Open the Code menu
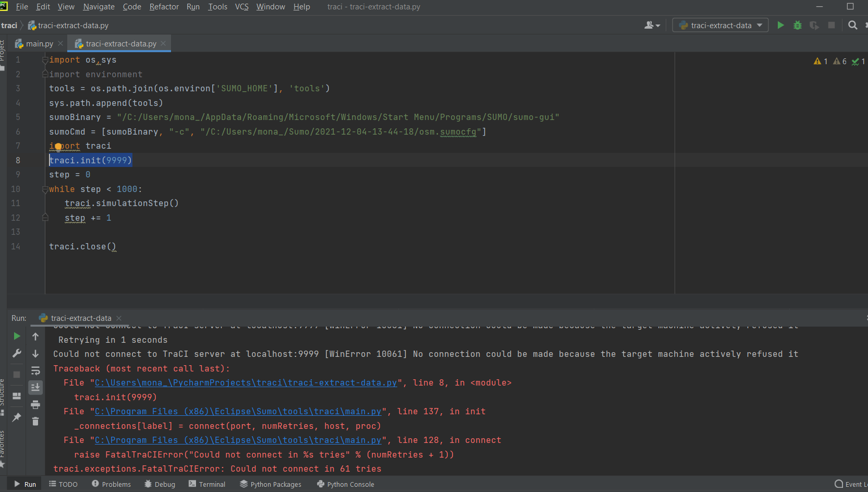This screenshot has width=868, height=492. pyautogui.click(x=132, y=7)
